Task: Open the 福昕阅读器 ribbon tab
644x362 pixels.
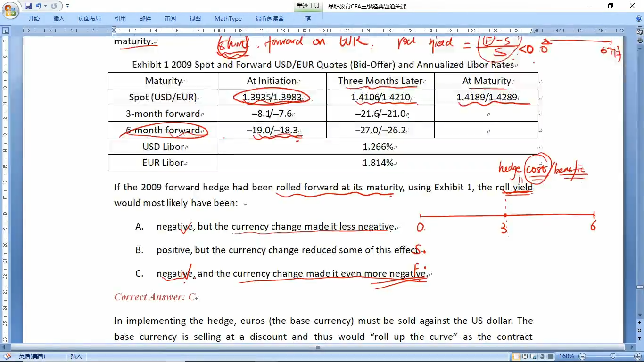Action: pos(270,18)
